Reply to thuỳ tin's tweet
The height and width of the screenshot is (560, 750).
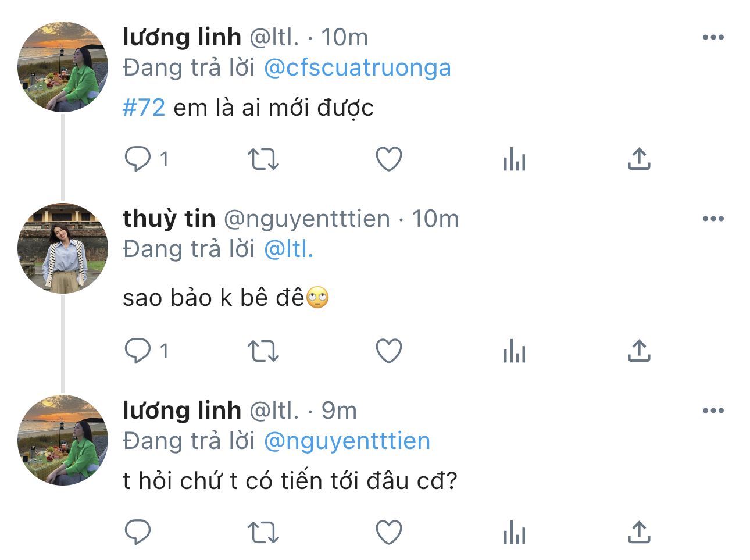138,351
